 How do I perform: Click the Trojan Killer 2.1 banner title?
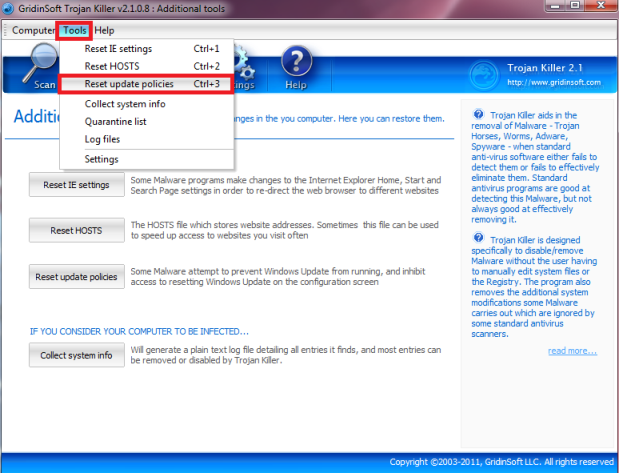coord(544,68)
